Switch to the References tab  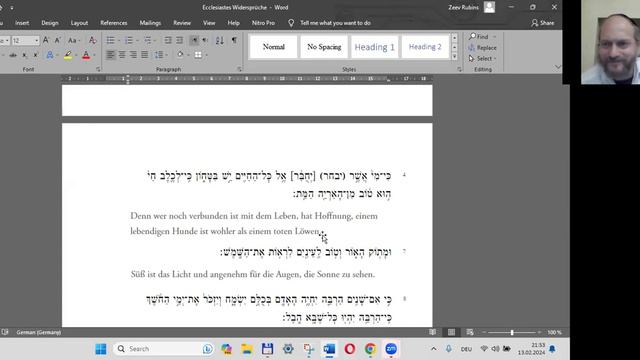[114, 23]
